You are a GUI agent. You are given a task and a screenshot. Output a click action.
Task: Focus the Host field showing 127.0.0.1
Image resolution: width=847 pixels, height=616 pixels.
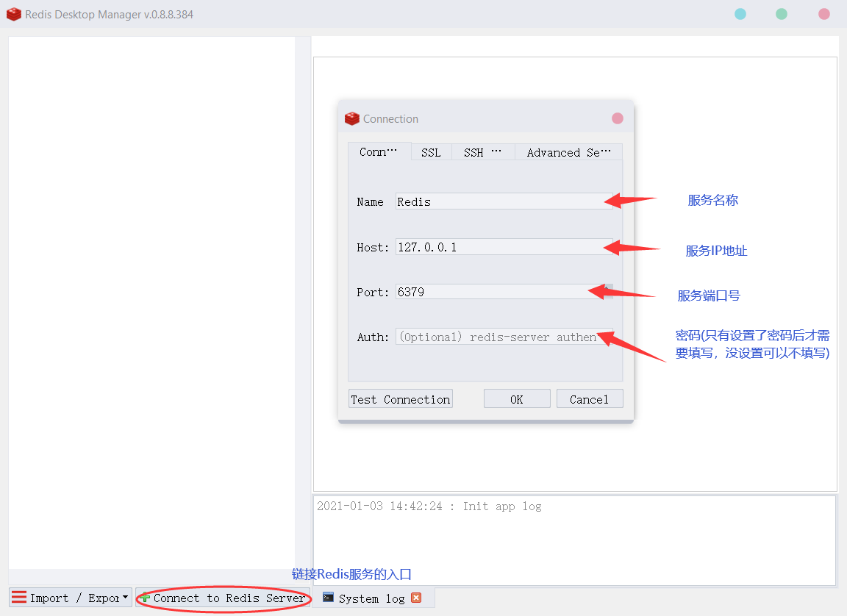[504, 247]
